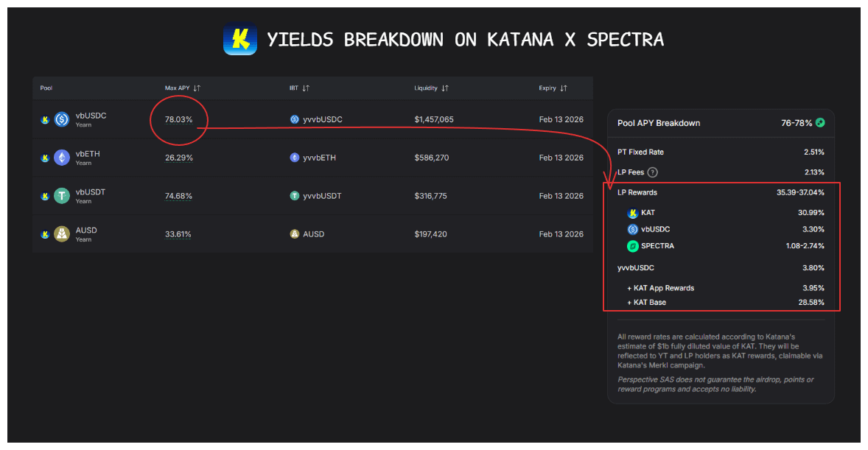Click the LP Rewards label

click(x=637, y=193)
